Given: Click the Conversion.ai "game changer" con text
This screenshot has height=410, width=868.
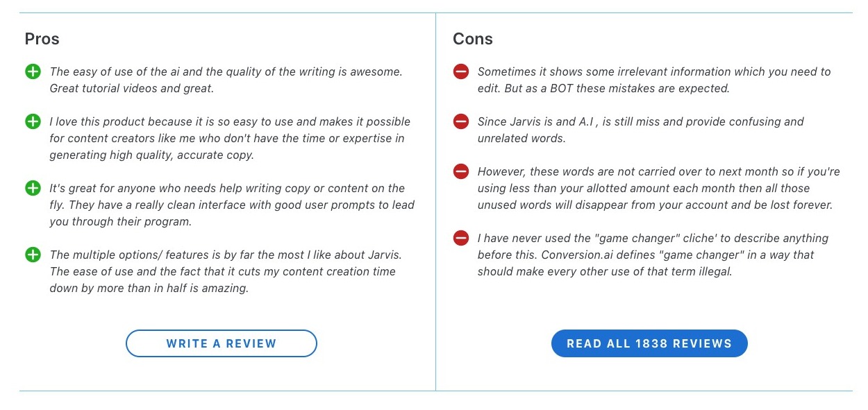Looking at the screenshot, I should tap(646, 255).
